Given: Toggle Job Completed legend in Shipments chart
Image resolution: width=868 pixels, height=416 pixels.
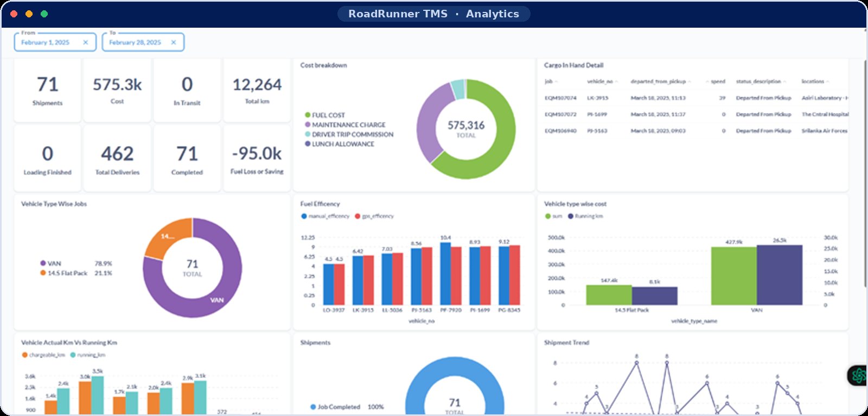Looking at the screenshot, I should [x=335, y=407].
